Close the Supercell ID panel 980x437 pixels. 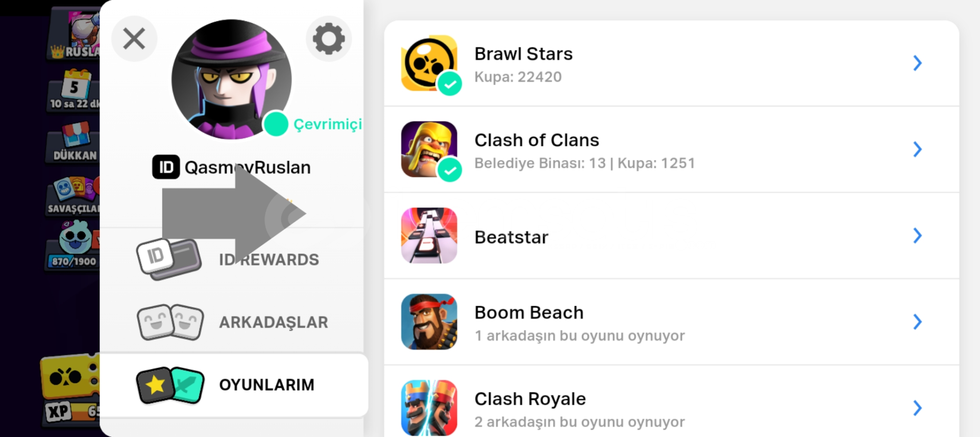(134, 39)
